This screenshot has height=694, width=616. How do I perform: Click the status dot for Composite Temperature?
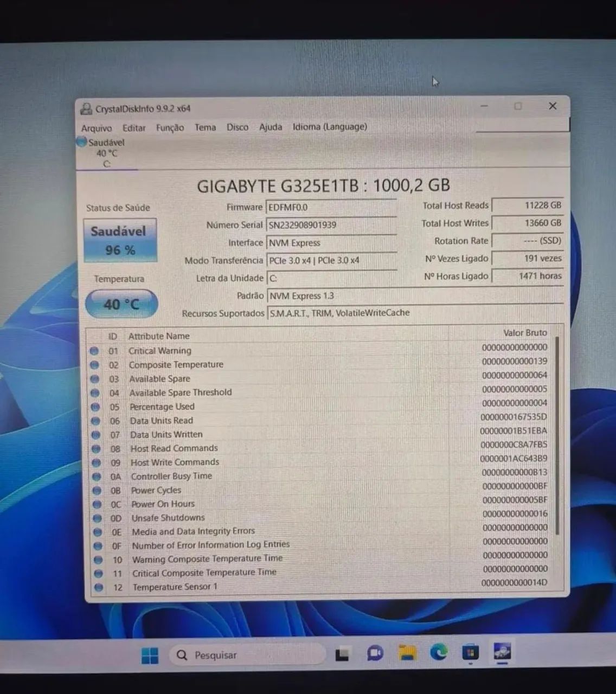point(94,365)
